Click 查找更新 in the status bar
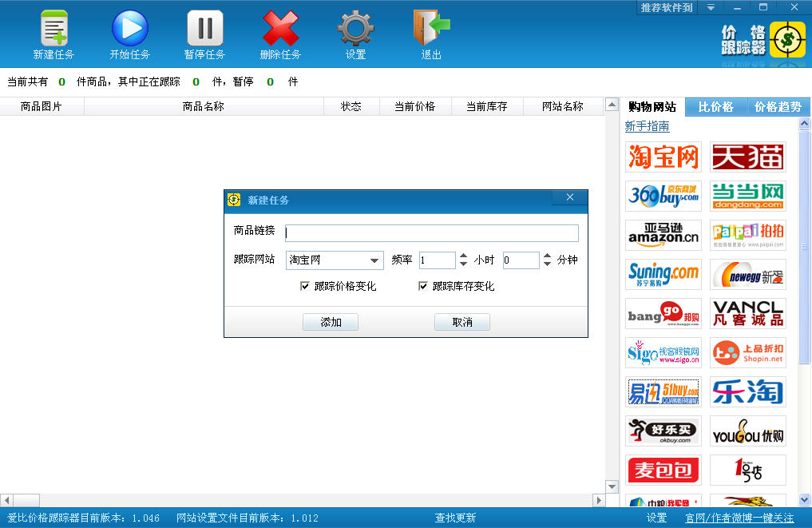The height and width of the screenshot is (528, 812). coord(455,518)
